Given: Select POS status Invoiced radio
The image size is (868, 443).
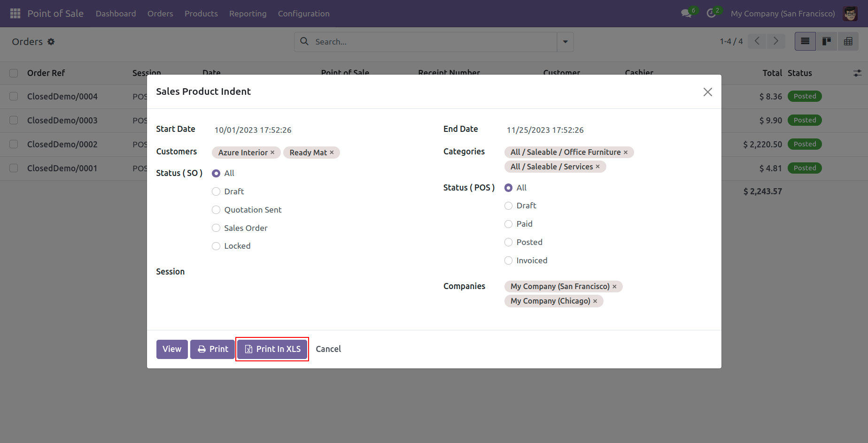Looking at the screenshot, I should [508, 260].
